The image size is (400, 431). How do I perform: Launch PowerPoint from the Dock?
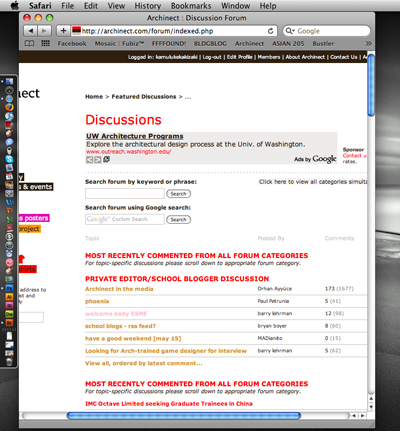(9, 211)
